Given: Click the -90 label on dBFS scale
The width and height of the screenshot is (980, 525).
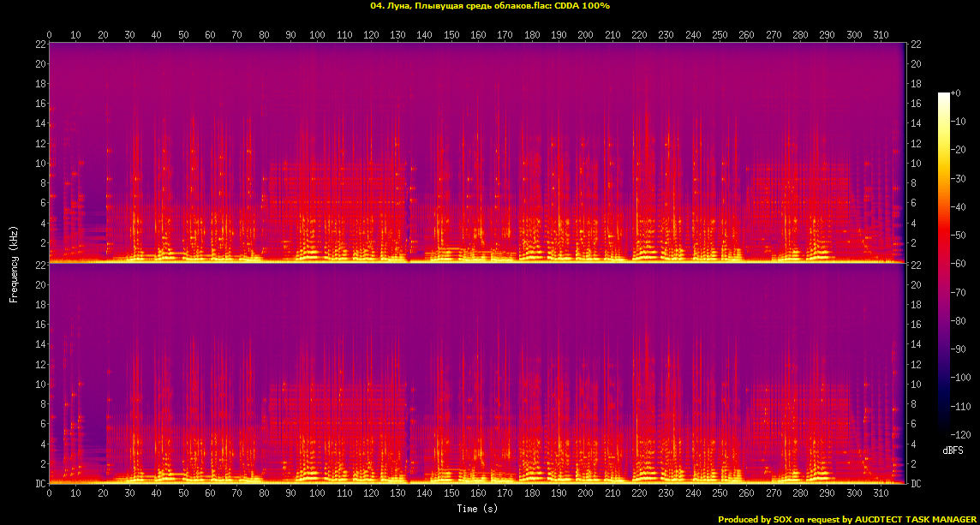Looking at the screenshot, I should [959, 349].
